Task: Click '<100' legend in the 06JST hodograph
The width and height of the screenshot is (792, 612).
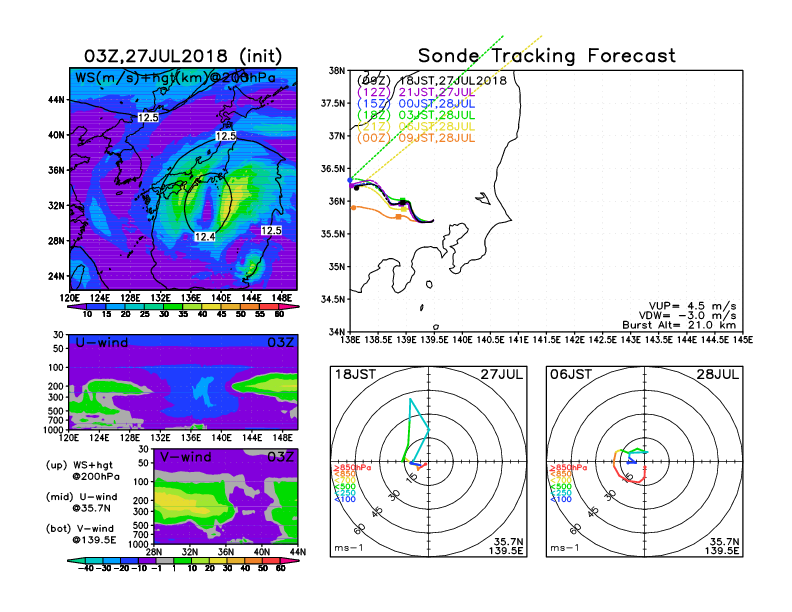Action: [561, 499]
